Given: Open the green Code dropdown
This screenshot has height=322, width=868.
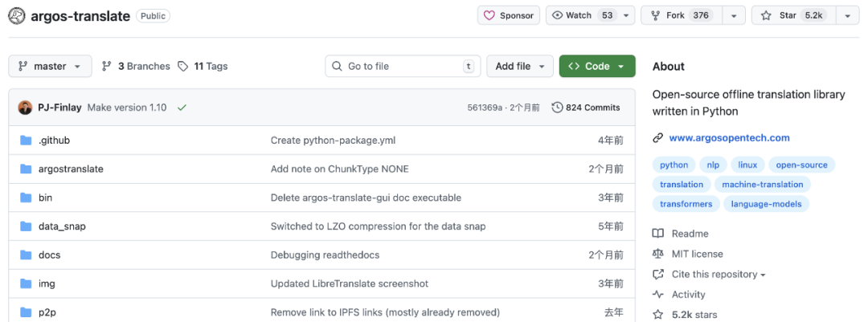Looking at the screenshot, I should pyautogui.click(x=597, y=67).
